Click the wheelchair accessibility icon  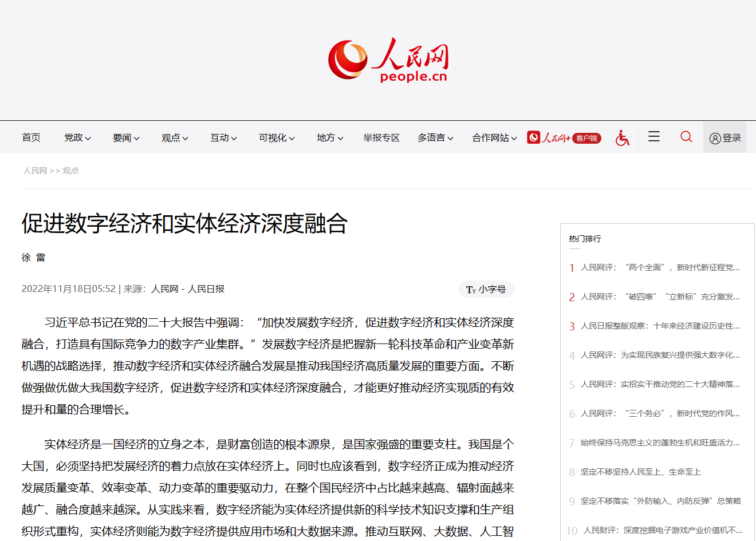[622, 137]
